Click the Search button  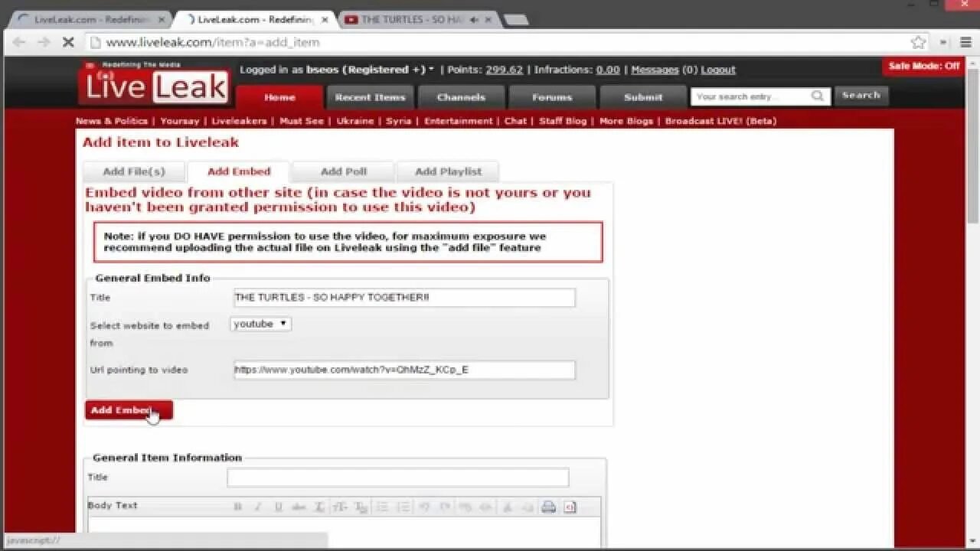(x=861, y=96)
